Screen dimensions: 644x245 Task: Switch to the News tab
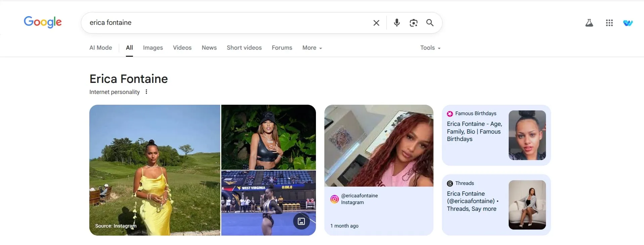[x=209, y=48]
